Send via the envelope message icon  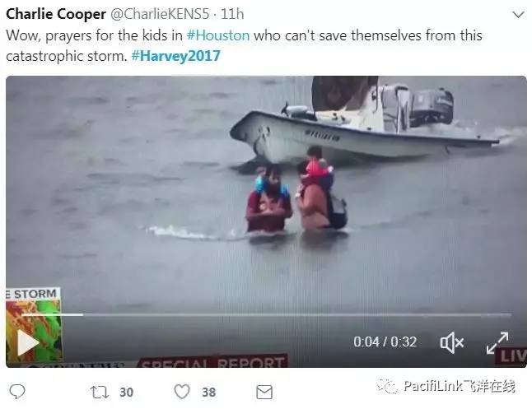tap(264, 392)
